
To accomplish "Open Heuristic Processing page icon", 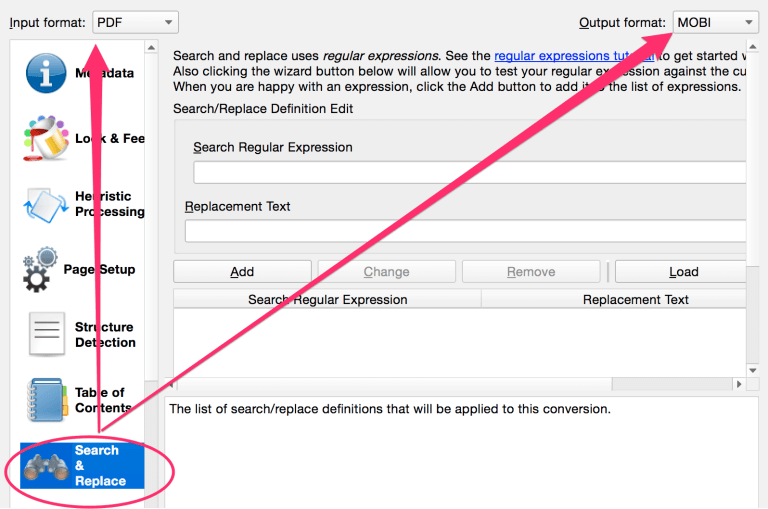I will click(46, 205).
